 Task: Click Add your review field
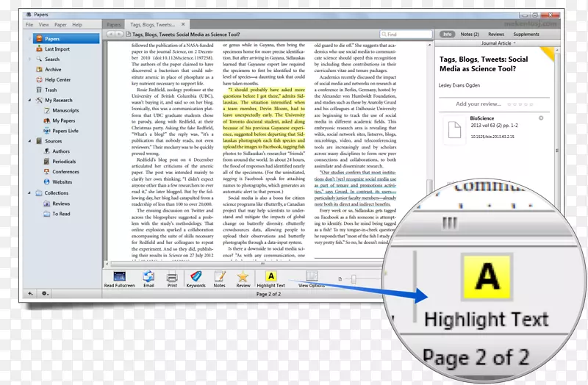[478, 104]
